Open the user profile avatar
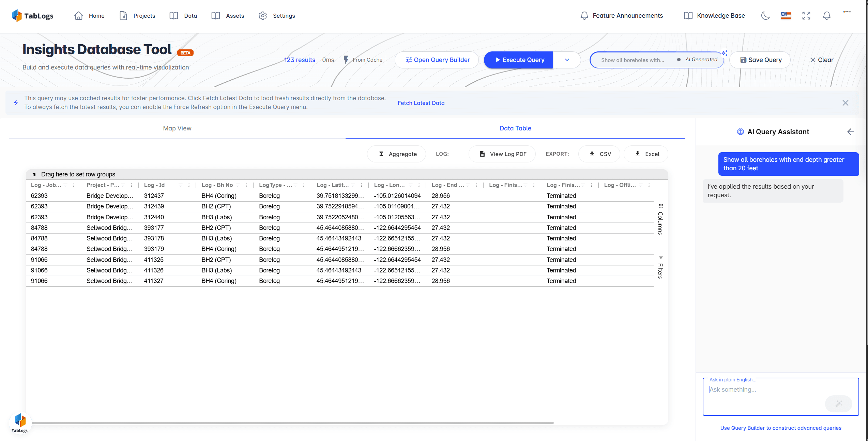This screenshot has height=441, width=868. tap(847, 12)
